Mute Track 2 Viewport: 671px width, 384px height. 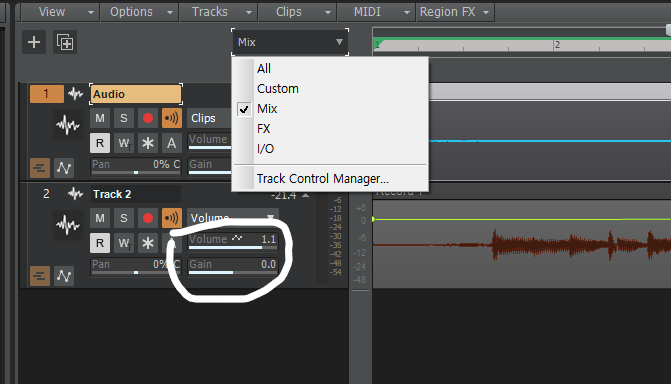100,218
